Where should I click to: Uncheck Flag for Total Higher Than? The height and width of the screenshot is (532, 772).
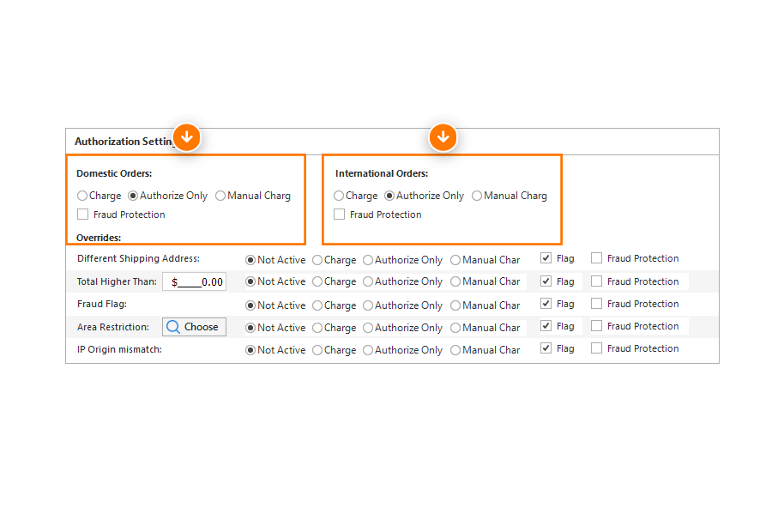pyautogui.click(x=546, y=281)
